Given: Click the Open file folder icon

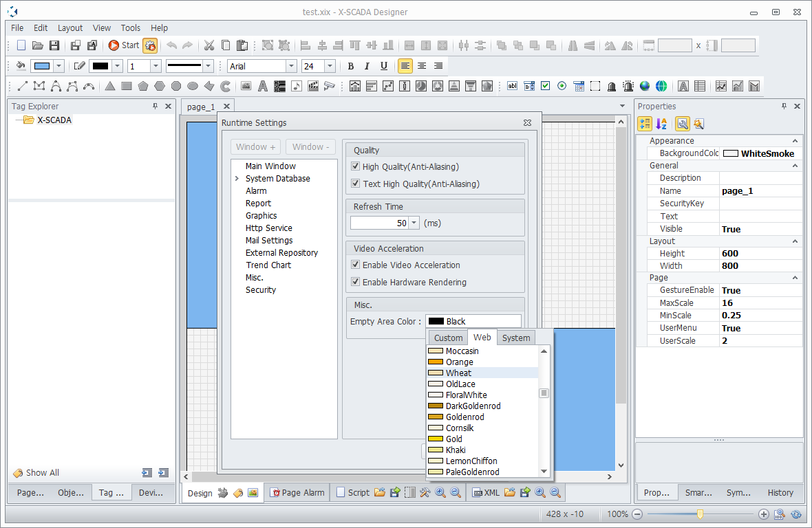Looking at the screenshot, I should (37, 45).
